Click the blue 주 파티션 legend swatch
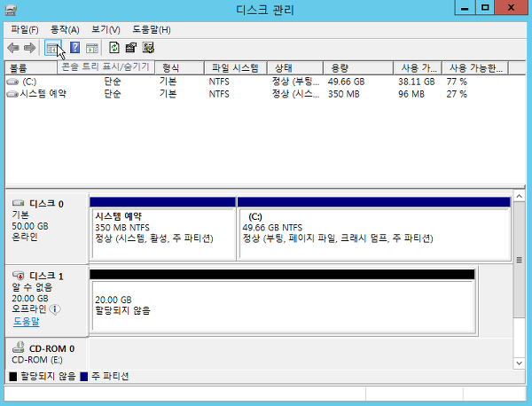Screen dimensions: 532x406 click(x=84, y=377)
